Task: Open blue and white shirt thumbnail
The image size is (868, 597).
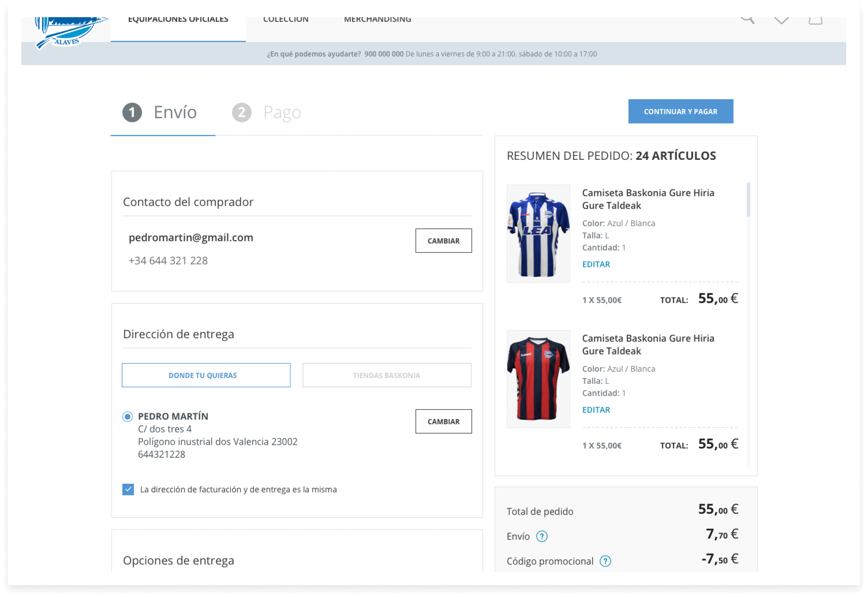Action: (x=538, y=233)
